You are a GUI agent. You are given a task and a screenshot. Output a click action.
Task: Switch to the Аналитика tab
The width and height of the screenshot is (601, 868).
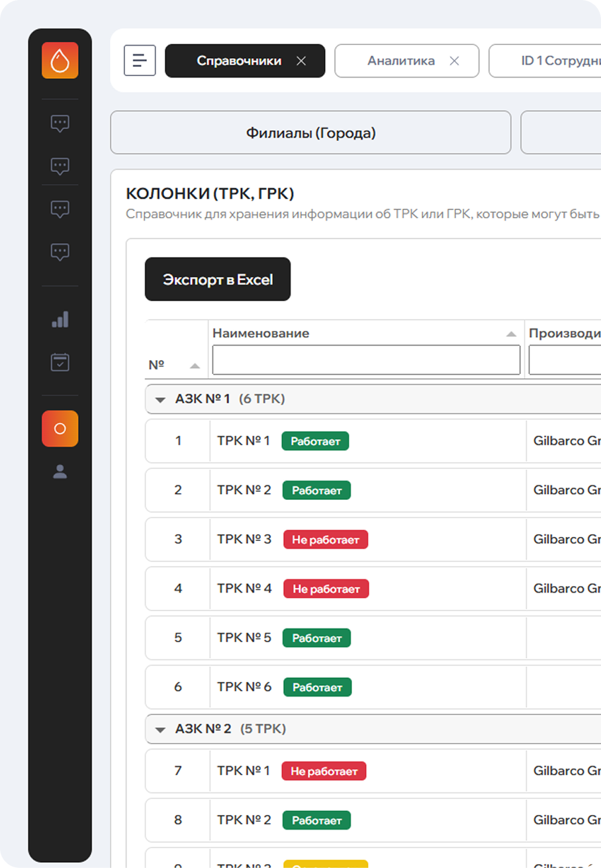tap(401, 61)
